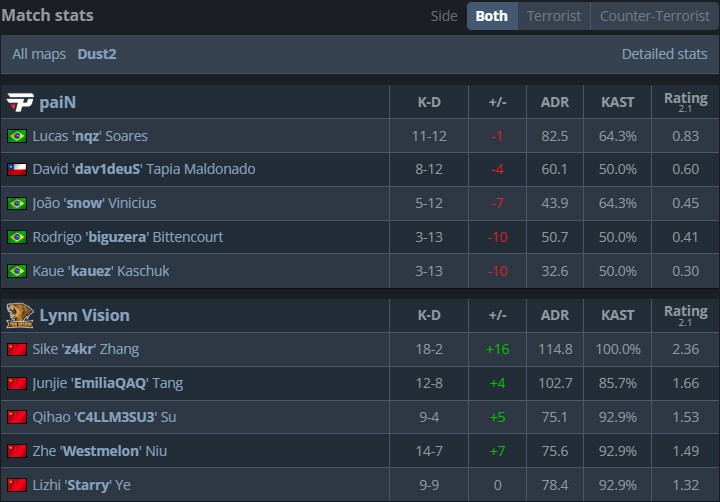Switch side filter to Terrorist
Image resolution: width=720 pixels, height=502 pixels.
tap(553, 16)
